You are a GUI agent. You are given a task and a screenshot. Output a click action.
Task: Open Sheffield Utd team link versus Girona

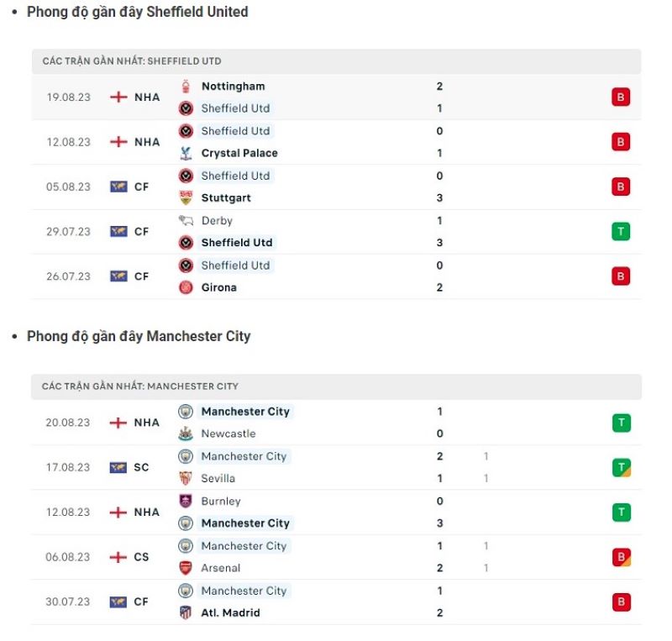pos(235,265)
